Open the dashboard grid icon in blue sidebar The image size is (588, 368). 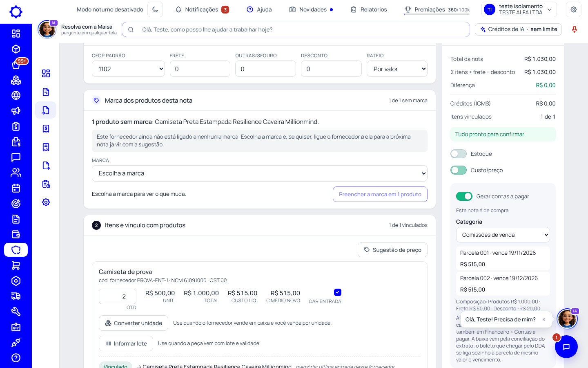click(x=16, y=34)
